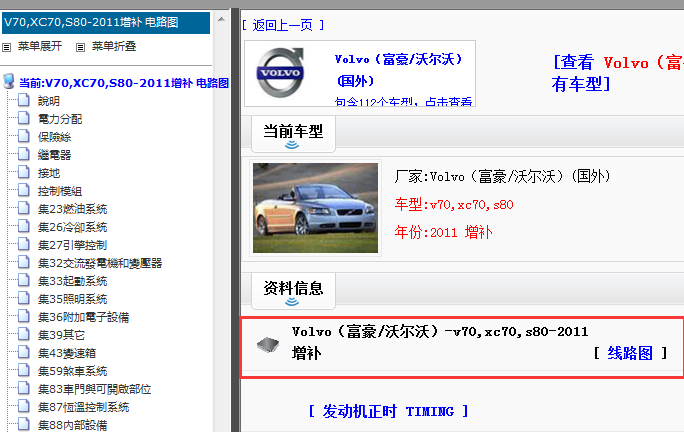Click the page icon next to 說明
This screenshot has width=684, height=432.
pyautogui.click(x=24, y=100)
